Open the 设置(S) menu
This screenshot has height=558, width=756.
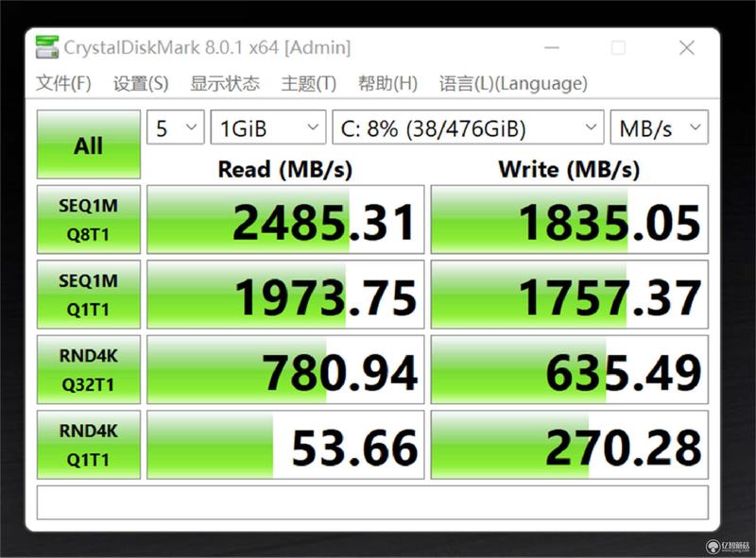coord(141,83)
